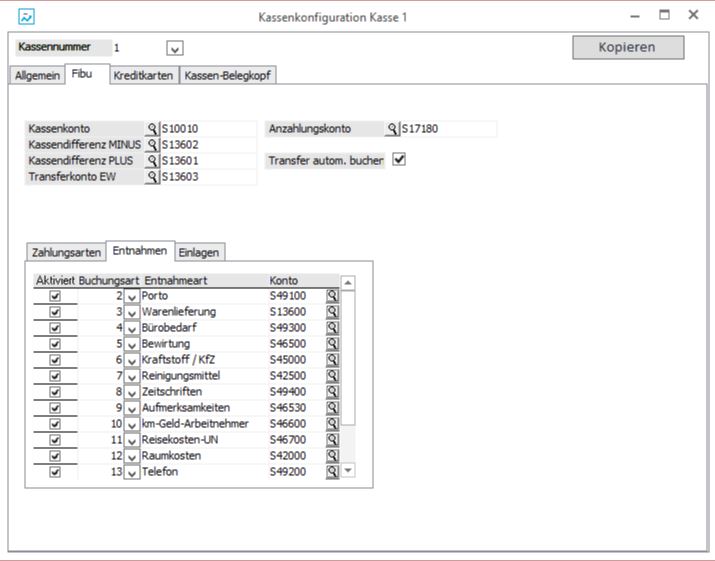Click the lookup icon for Kassendifferenz PLUS
Screen dimensions: 715x561
coord(153,161)
